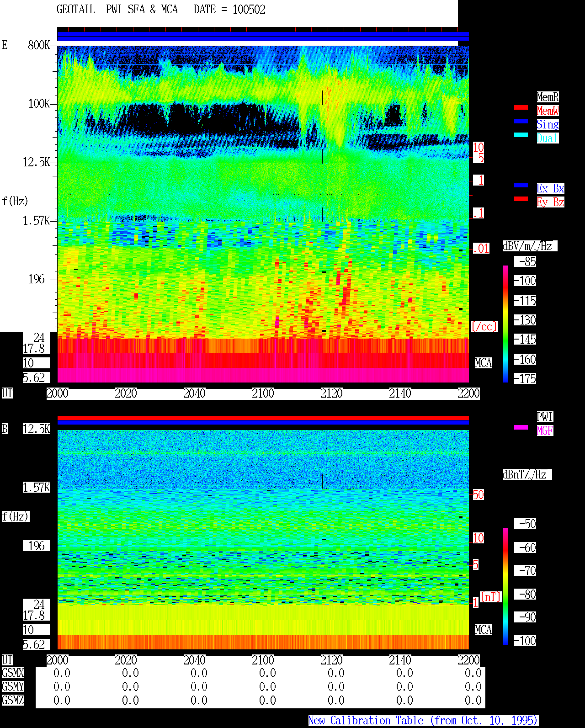Click the red [nT] unit label
585x728 pixels.
(491, 597)
